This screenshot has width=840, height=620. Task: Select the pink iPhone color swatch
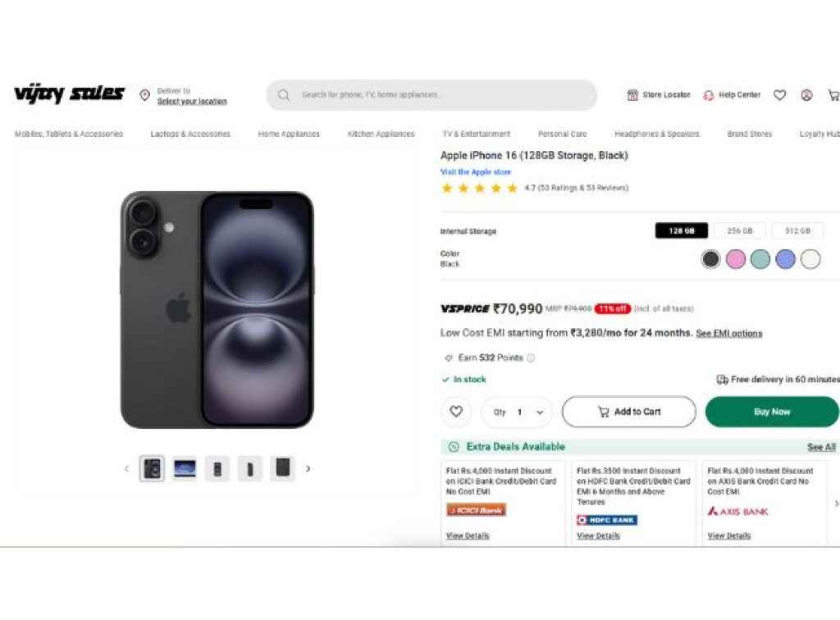click(736, 258)
